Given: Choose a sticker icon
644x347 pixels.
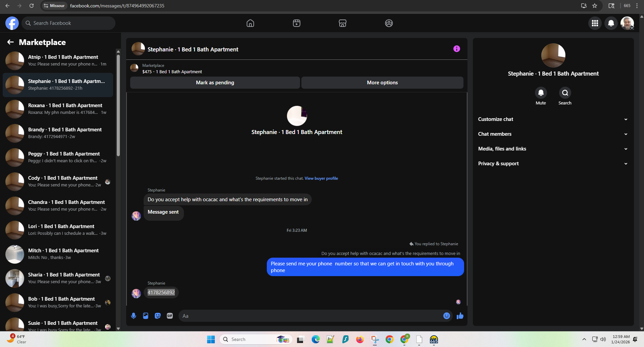Looking at the screenshot, I should (x=158, y=316).
